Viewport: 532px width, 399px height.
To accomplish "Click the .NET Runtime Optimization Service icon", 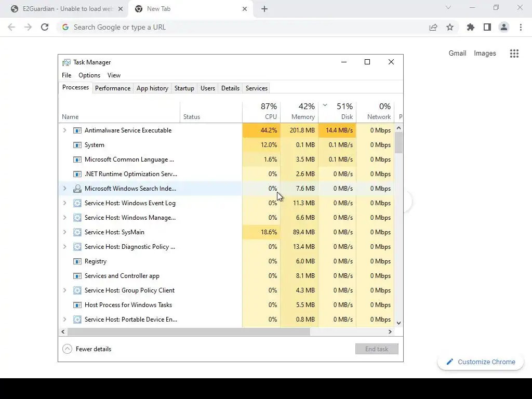I will click(77, 174).
